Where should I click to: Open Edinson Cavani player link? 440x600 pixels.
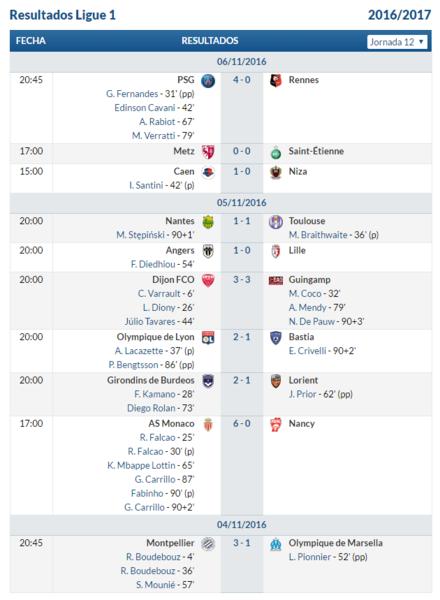[x=145, y=108]
